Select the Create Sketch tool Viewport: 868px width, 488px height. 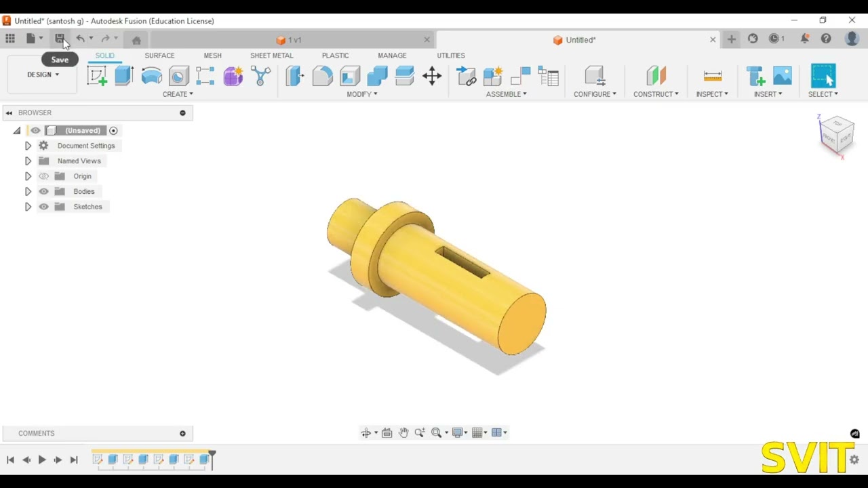(97, 76)
